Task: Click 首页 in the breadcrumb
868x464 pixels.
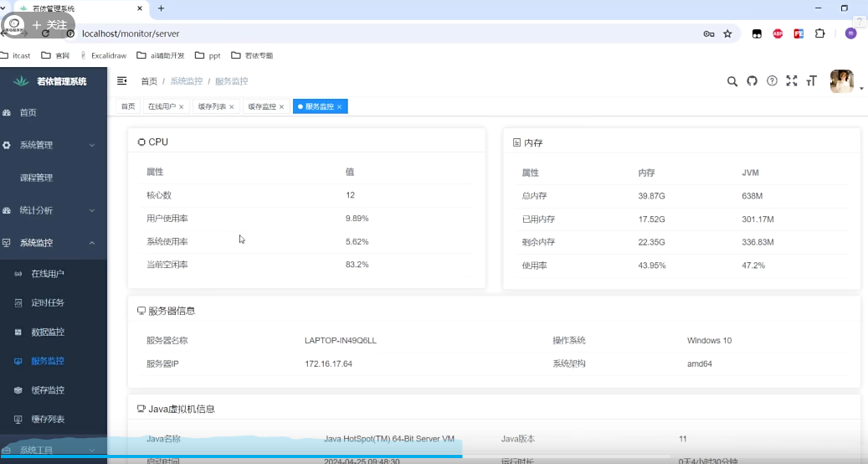Action: pyautogui.click(x=149, y=81)
